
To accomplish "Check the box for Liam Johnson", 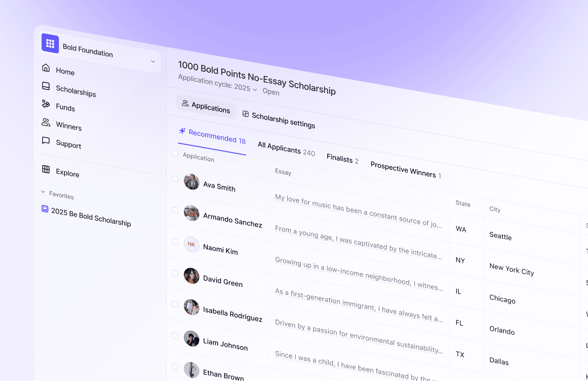I will click(175, 335).
